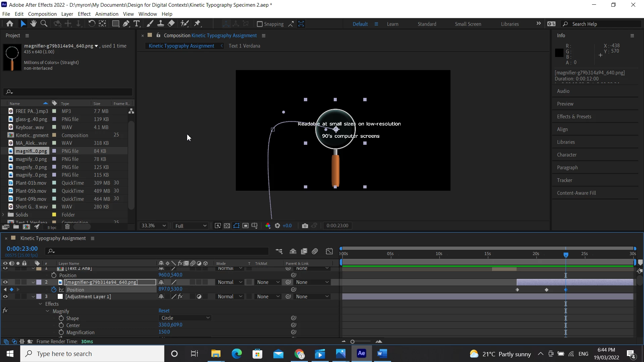Screen dimensions: 644x362
Task: Click Reset for Magnify effect
Action: [164, 311]
